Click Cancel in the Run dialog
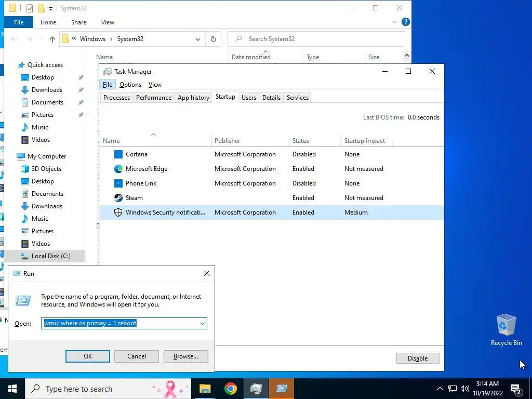 point(137,356)
